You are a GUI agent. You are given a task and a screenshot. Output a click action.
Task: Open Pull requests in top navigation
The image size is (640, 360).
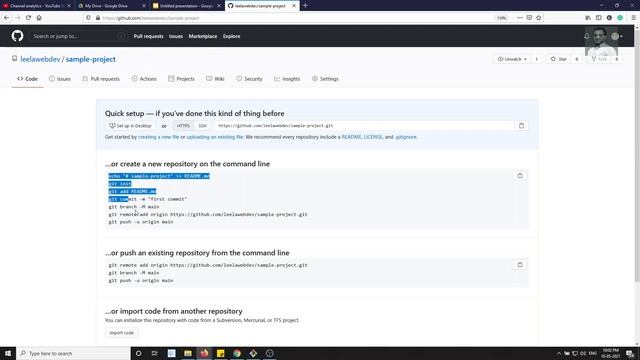click(x=148, y=36)
